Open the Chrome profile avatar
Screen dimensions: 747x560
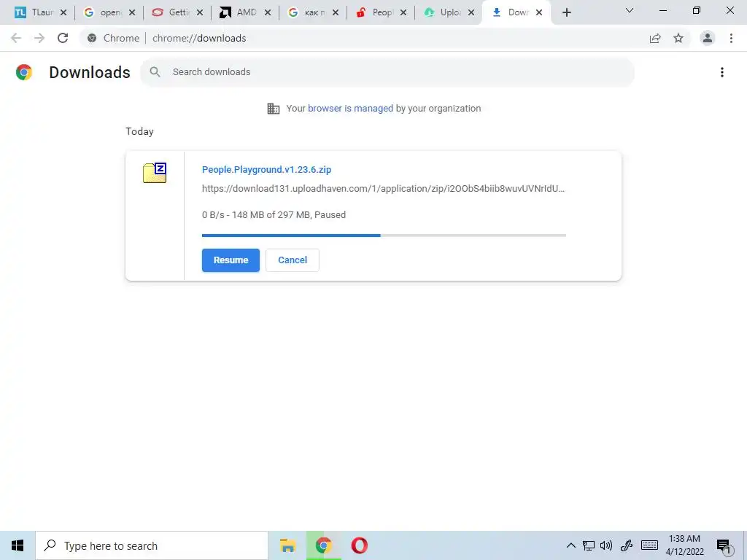[708, 38]
